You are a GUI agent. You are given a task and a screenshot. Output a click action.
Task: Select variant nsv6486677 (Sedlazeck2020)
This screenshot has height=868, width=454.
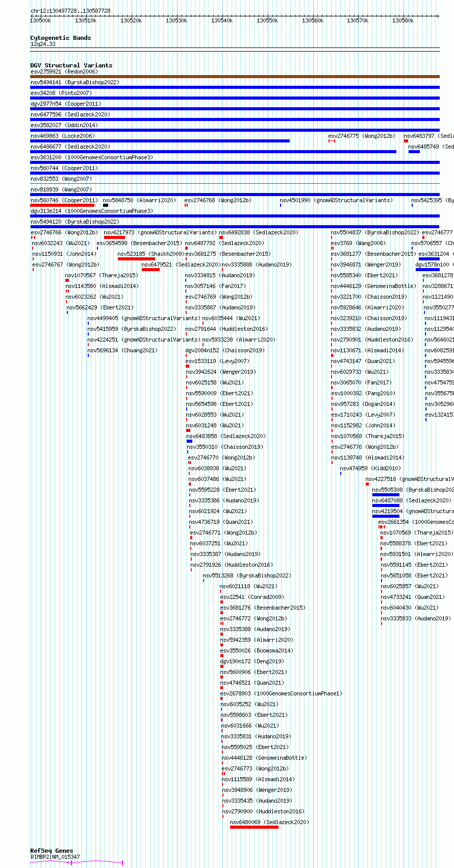point(70,147)
